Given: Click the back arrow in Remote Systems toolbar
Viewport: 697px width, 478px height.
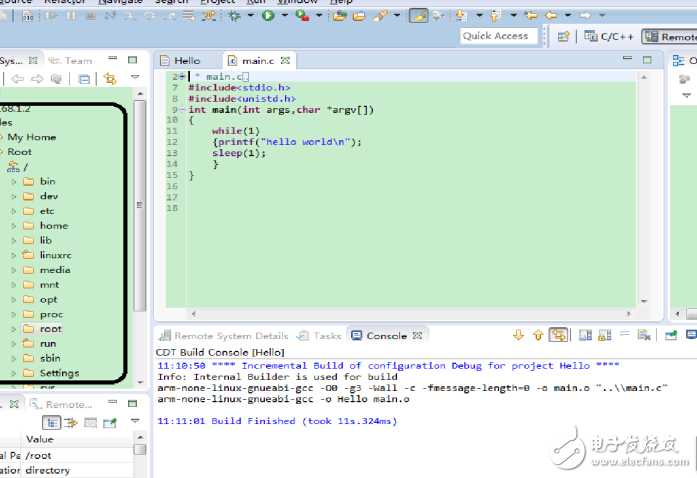Looking at the screenshot, I should click(17, 79).
